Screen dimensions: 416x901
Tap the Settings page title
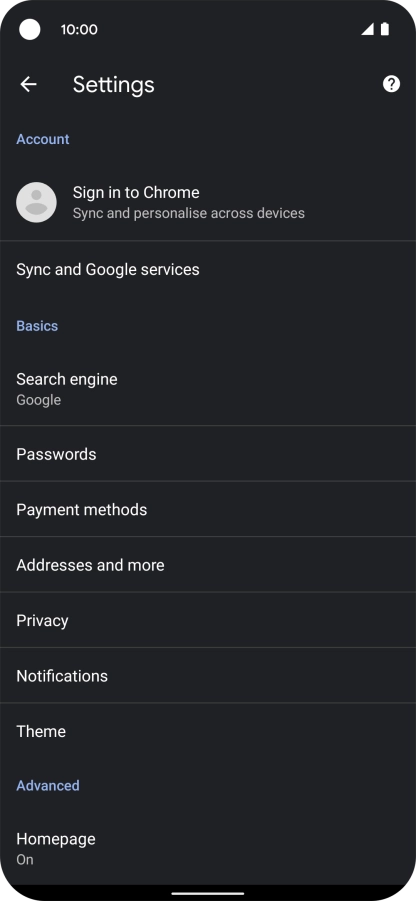(113, 84)
